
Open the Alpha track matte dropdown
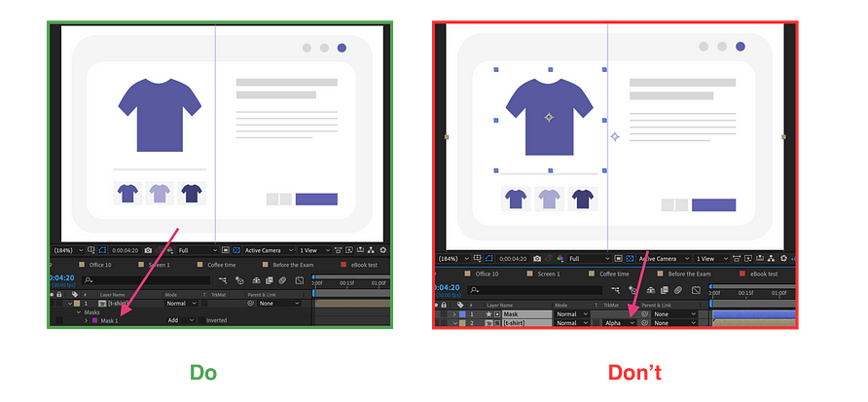[620, 323]
